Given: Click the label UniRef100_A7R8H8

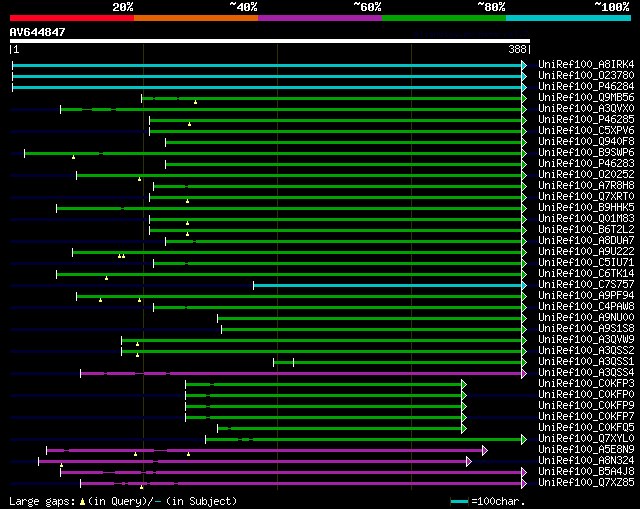Looking at the screenshot, I should pyautogui.click(x=586, y=186).
